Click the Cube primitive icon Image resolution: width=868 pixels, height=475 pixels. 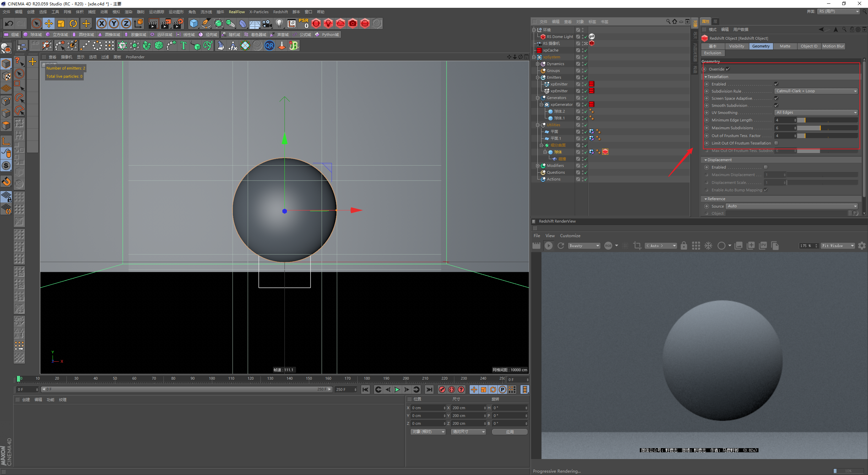pyautogui.click(x=194, y=23)
